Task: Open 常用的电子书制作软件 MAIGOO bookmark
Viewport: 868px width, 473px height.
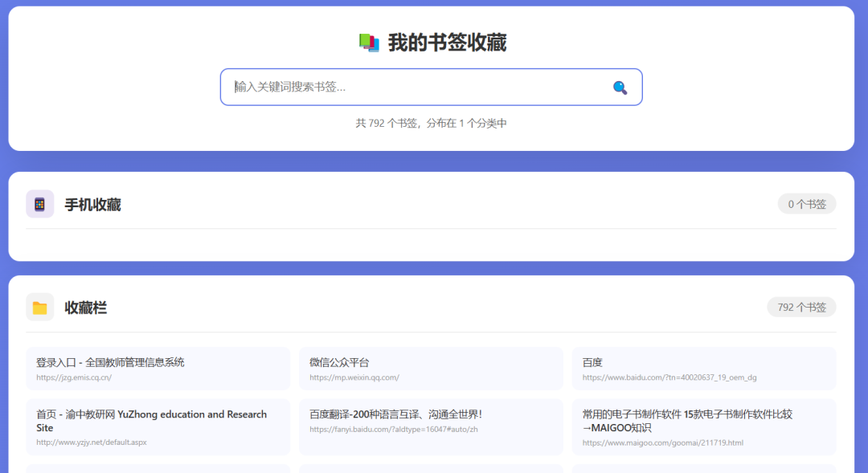Action: [x=703, y=427]
